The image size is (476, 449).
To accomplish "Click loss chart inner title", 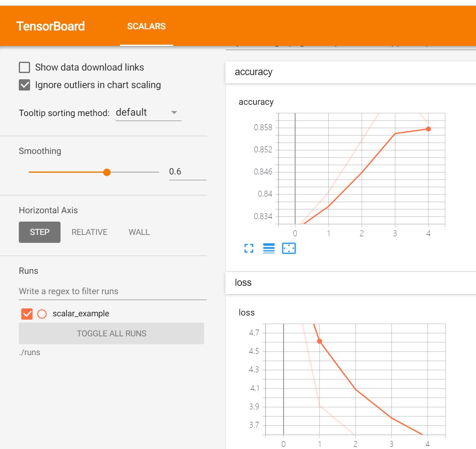I will coord(246,313).
